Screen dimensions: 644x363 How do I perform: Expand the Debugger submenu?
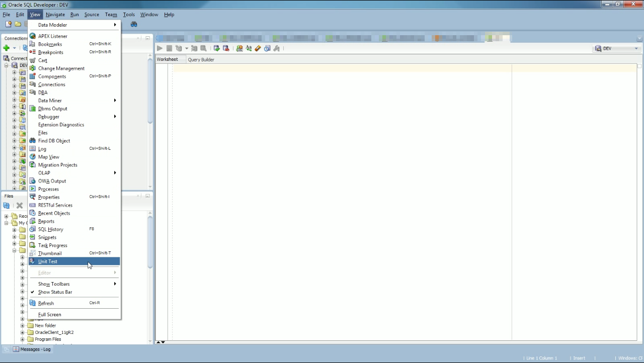click(74, 117)
